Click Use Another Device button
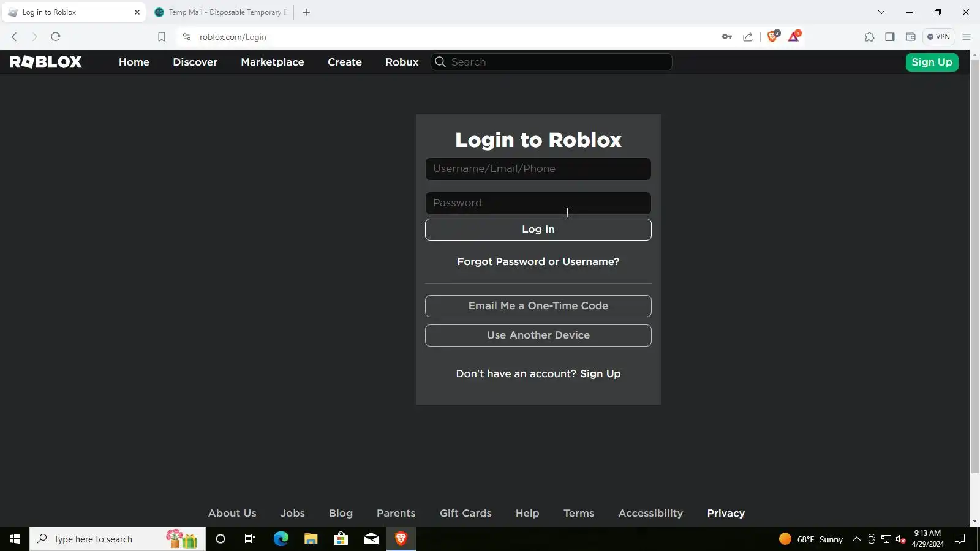Image resolution: width=980 pixels, height=551 pixels. (538, 335)
